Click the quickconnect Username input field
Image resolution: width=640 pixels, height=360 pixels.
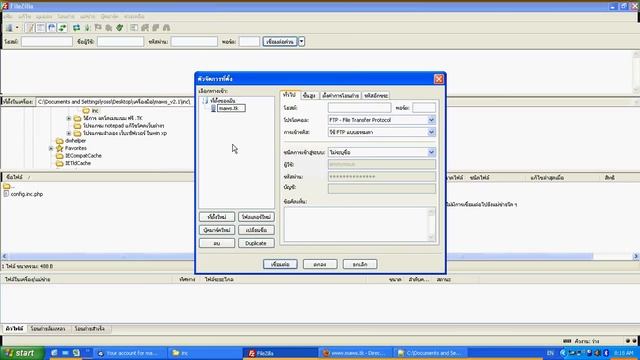pos(120,42)
